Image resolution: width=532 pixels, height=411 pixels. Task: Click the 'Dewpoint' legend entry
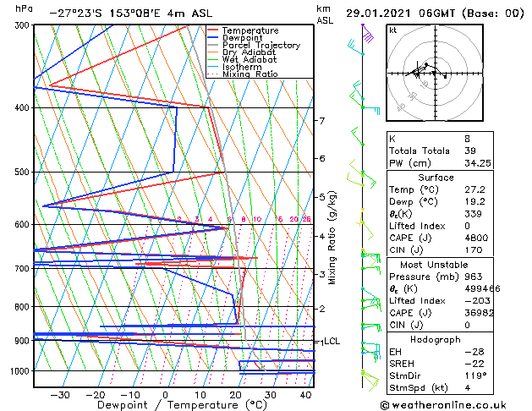coord(242,38)
